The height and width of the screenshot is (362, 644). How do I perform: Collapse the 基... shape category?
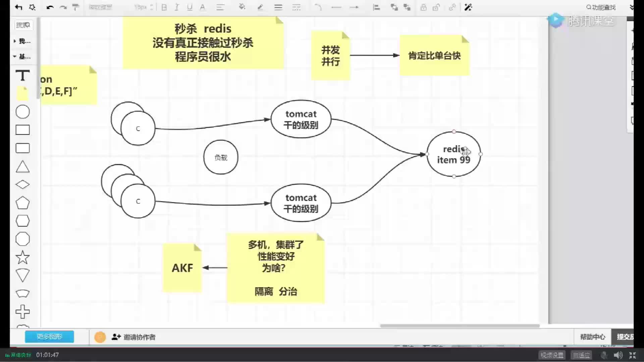22,57
